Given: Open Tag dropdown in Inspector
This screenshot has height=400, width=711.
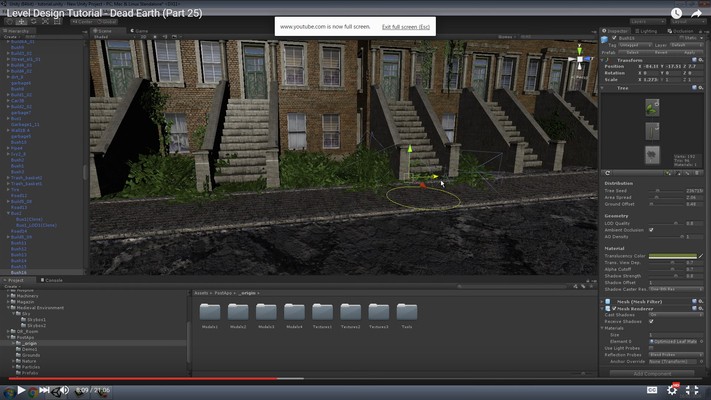Looking at the screenshot, I should point(635,45).
